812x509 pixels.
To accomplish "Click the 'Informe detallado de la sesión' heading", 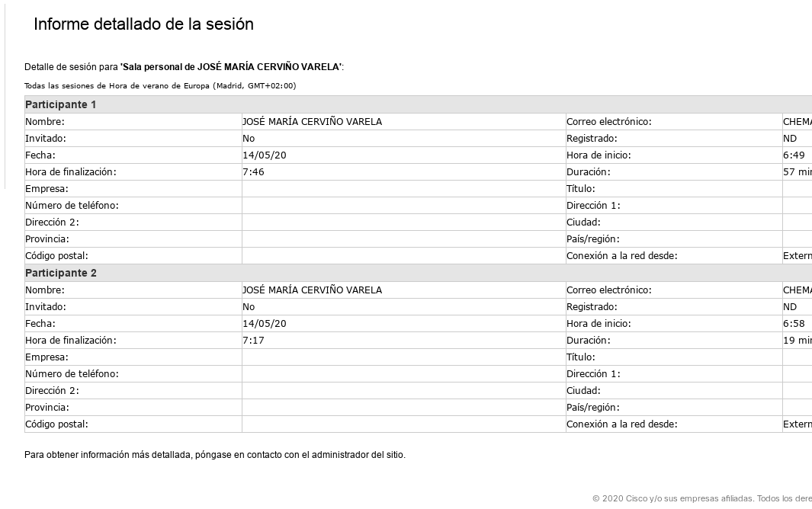I will [x=143, y=24].
